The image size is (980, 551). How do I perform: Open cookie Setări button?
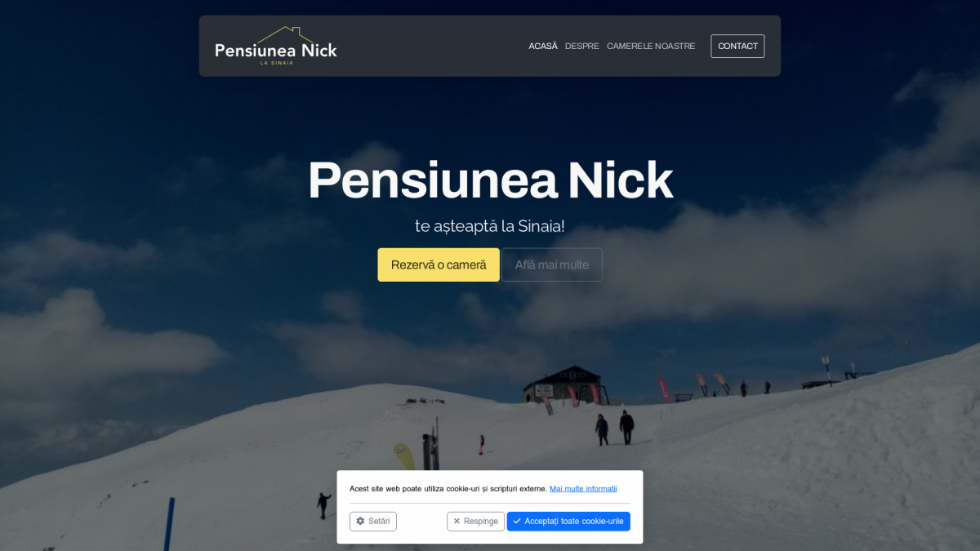373,521
